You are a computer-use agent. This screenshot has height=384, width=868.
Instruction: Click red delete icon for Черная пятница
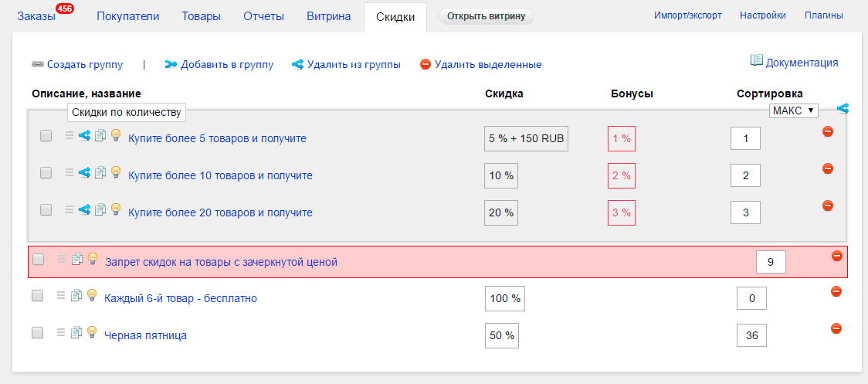click(x=836, y=328)
